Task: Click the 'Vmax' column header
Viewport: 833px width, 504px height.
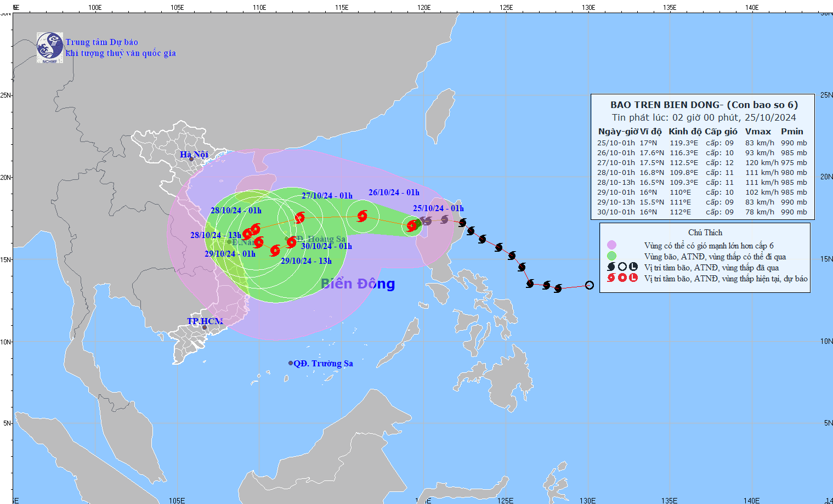Action: (758, 132)
